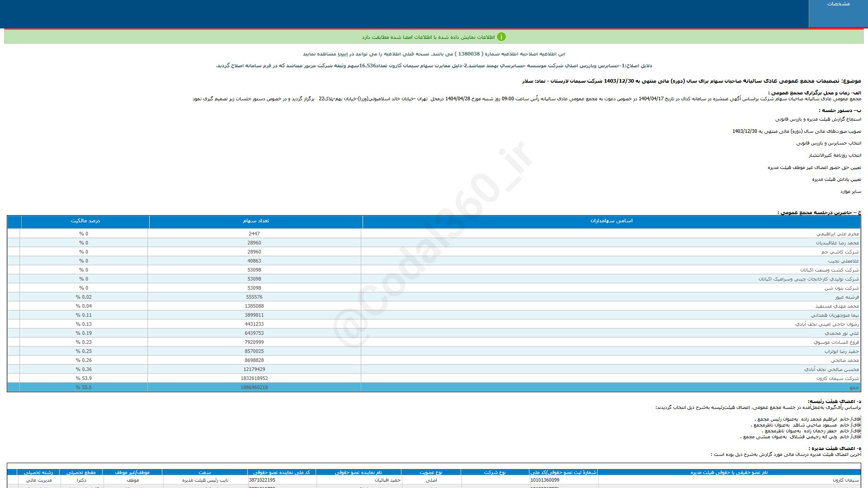Click total ownership percentage 55.5 %
The image size is (868, 488).
[84, 387]
